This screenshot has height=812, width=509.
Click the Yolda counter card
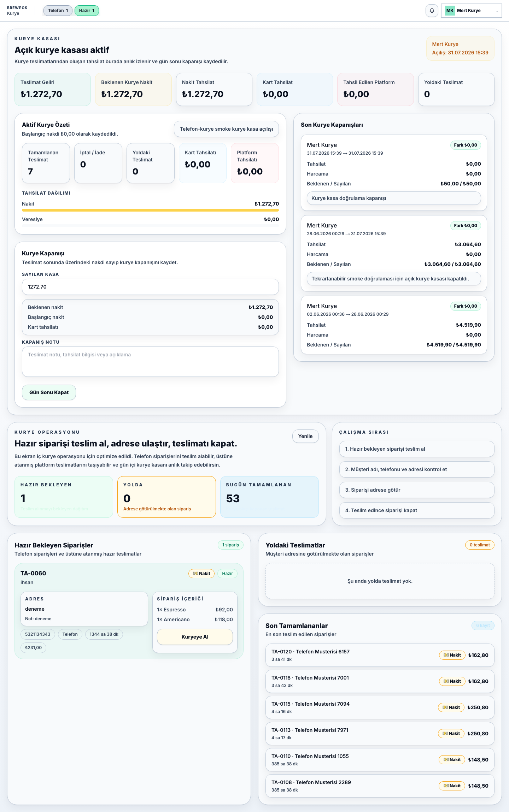pyautogui.click(x=166, y=497)
